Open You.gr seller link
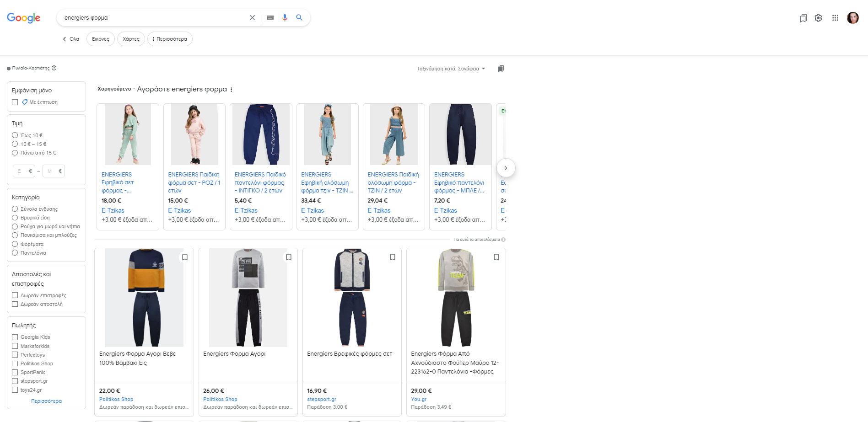Screen dimensions: 868x422 click(419, 399)
